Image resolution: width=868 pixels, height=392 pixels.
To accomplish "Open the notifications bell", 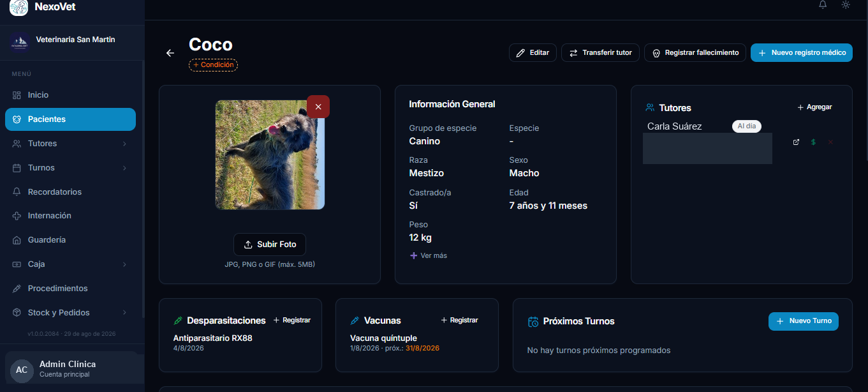I will point(823,4).
